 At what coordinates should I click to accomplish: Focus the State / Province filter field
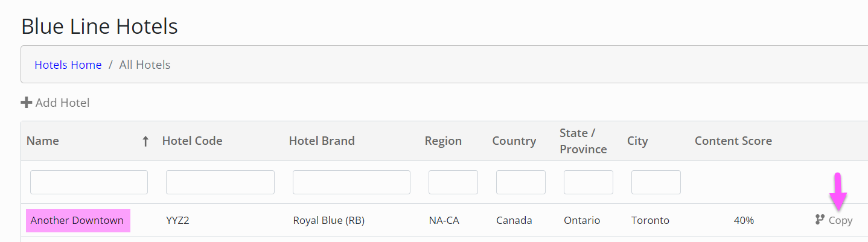(x=589, y=182)
